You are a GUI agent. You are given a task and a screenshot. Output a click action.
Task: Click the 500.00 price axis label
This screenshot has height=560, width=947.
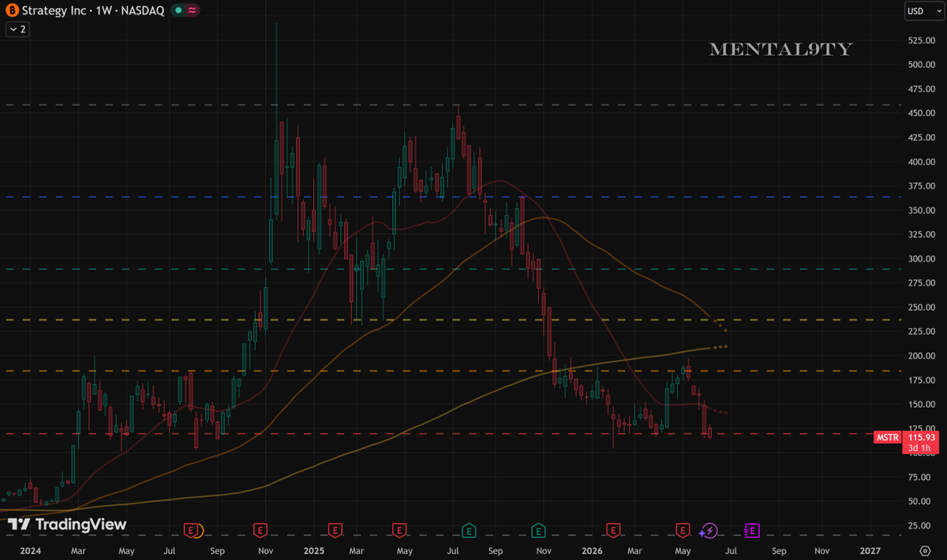pyautogui.click(x=921, y=65)
